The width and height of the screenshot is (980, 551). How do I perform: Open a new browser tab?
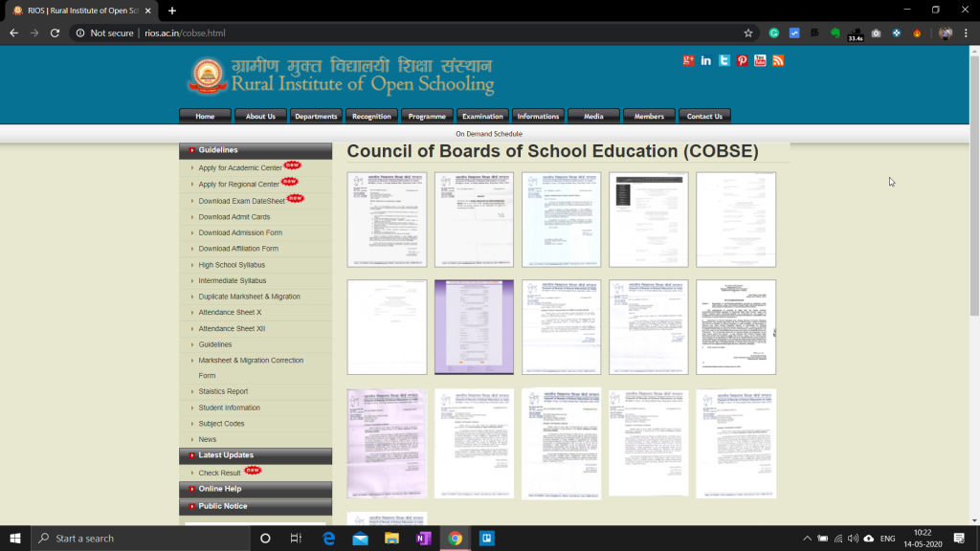(172, 11)
